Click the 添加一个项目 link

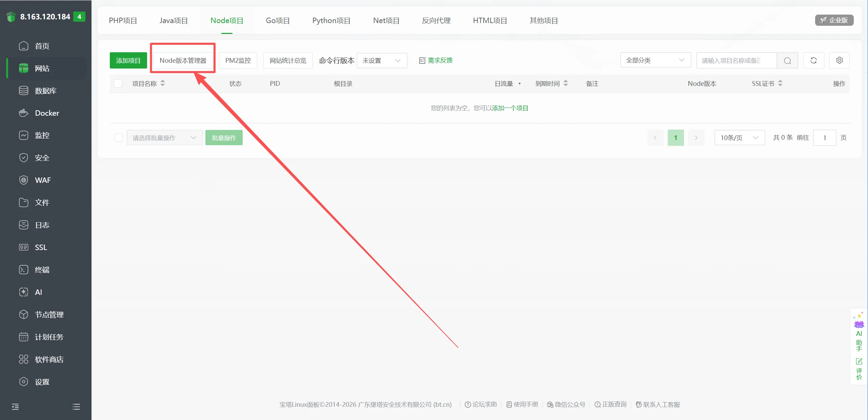(510, 108)
